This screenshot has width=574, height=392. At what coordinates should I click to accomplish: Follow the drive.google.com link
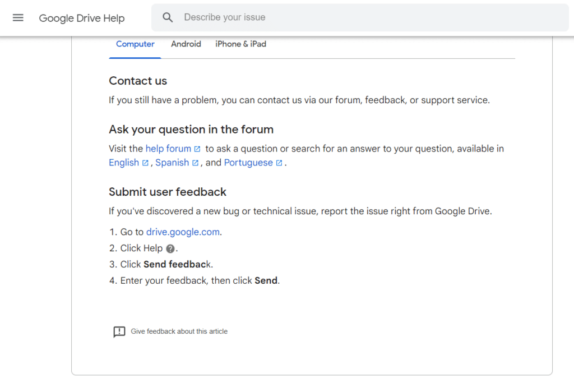183,232
